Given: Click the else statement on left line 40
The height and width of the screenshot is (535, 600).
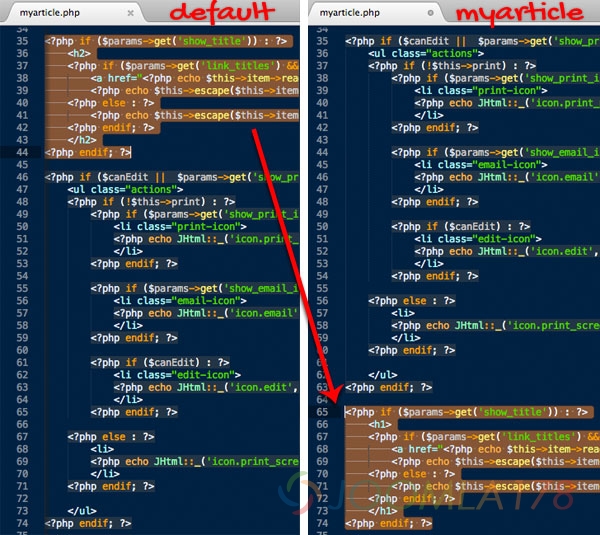Looking at the screenshot, I should pyautogui.click(x=114, y=103).
